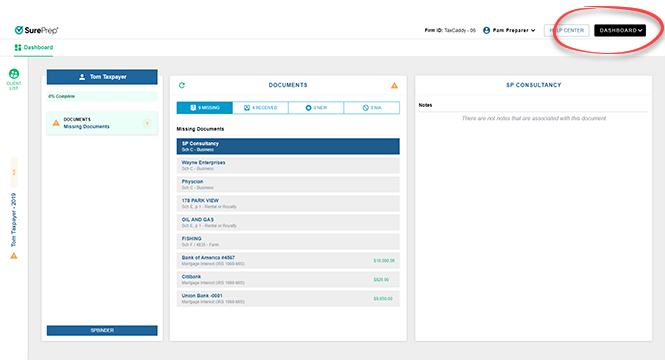
Task: Click the SurePrep logo
Action: (36, 30)
